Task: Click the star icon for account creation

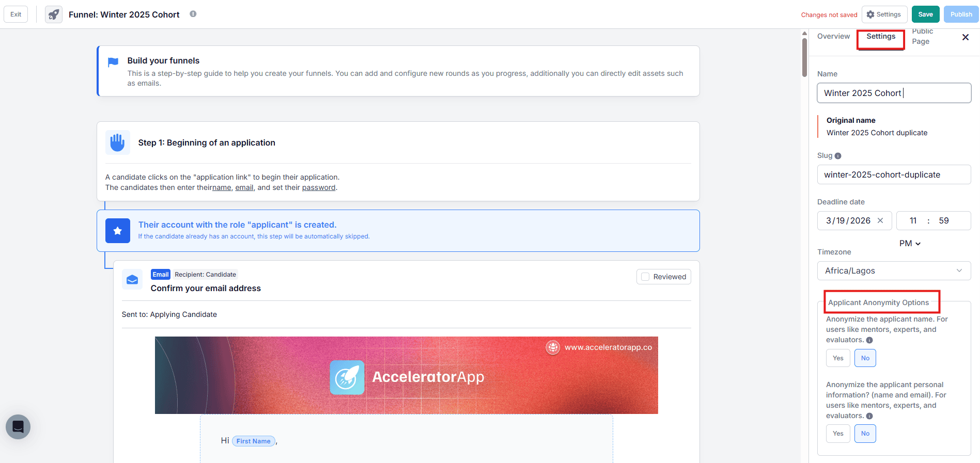Action: point(117,231)
